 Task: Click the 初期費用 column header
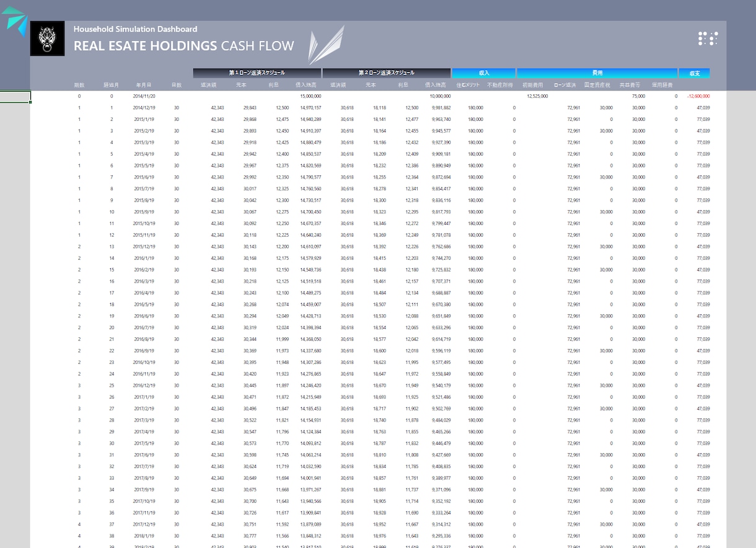click(x=533, y=85)
